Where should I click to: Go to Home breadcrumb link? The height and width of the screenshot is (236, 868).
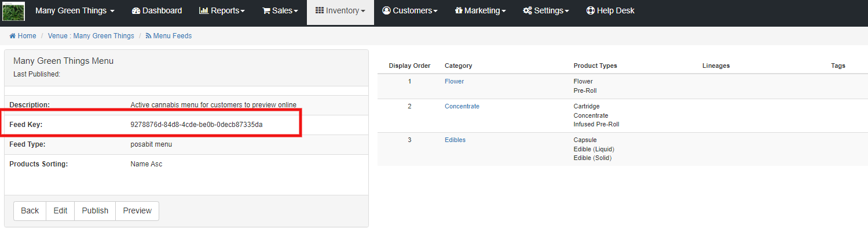23,36
